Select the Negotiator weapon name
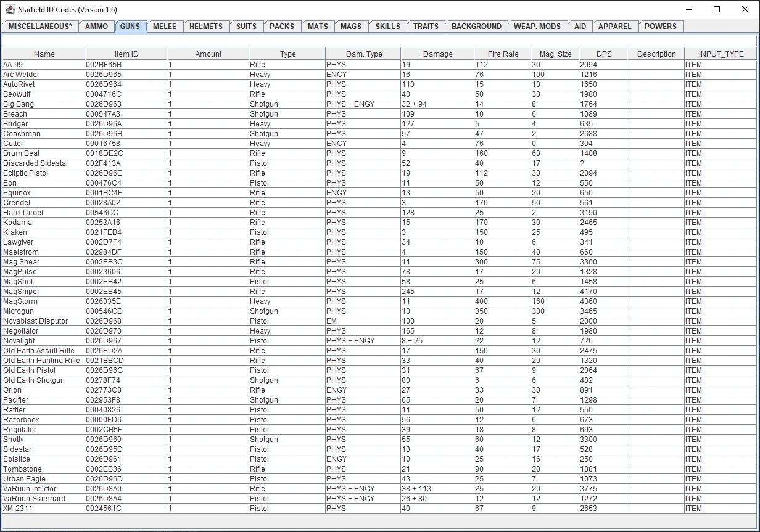 20,331
